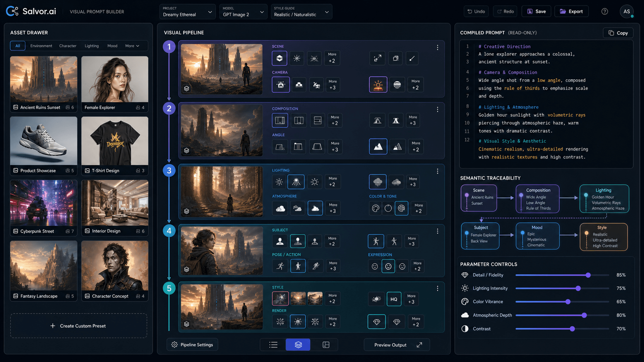644x362 pixels.
Task: Click the expand arrow icon in the Scene row
Action: click(x=377, y=58)
